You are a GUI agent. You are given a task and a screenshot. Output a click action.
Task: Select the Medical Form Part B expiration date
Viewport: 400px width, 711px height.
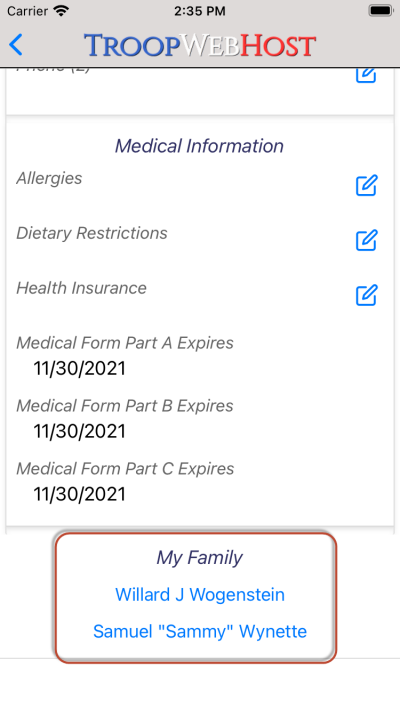pyautogui.click(x=80, y=431)
